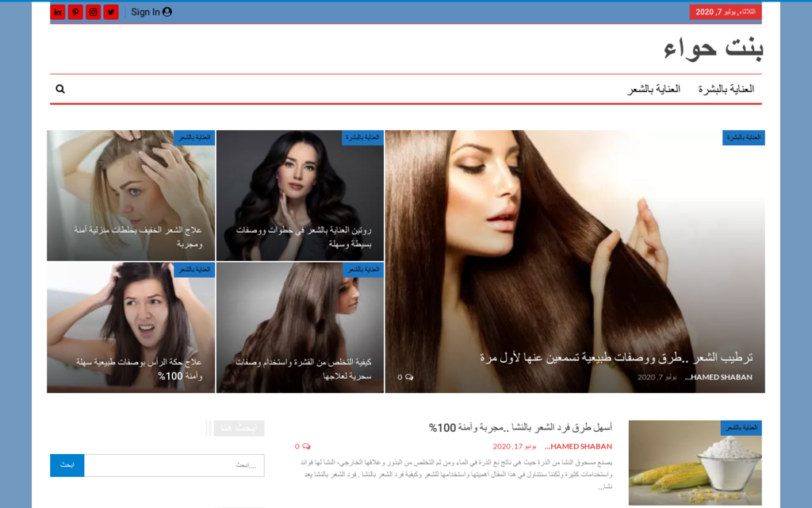Open the site's LinkedIn social icon
This screenshot has height=508, width=812.
point(57,11)
